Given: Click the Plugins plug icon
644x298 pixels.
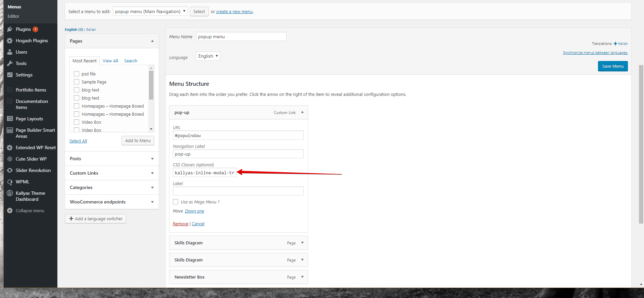Looking at the screenshot, I should point(10,29).
